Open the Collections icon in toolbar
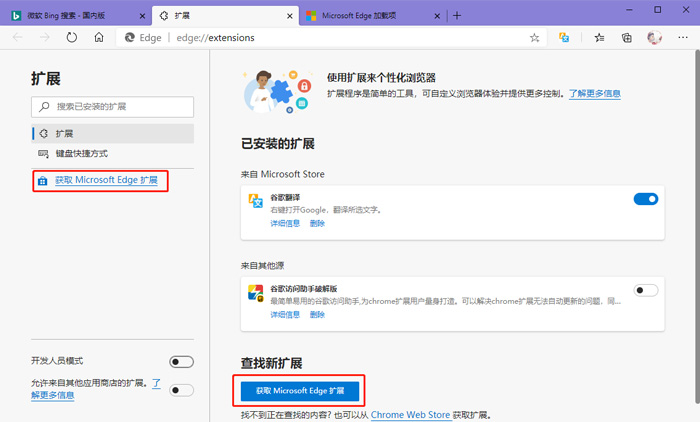 [627, 37]
